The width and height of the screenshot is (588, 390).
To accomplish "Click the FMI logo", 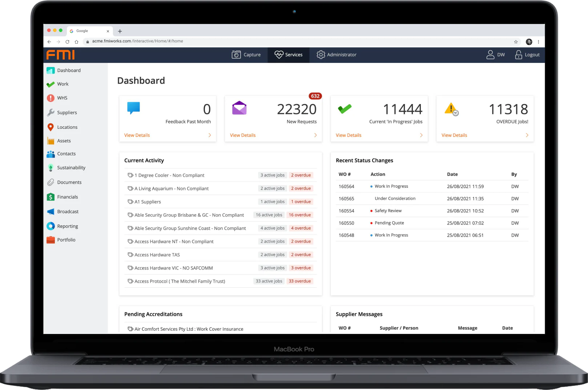I will click(60, 55).
